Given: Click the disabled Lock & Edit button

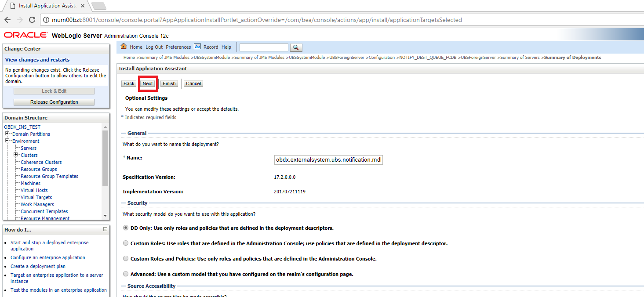Looking at the screenshot, I should 54,91.
